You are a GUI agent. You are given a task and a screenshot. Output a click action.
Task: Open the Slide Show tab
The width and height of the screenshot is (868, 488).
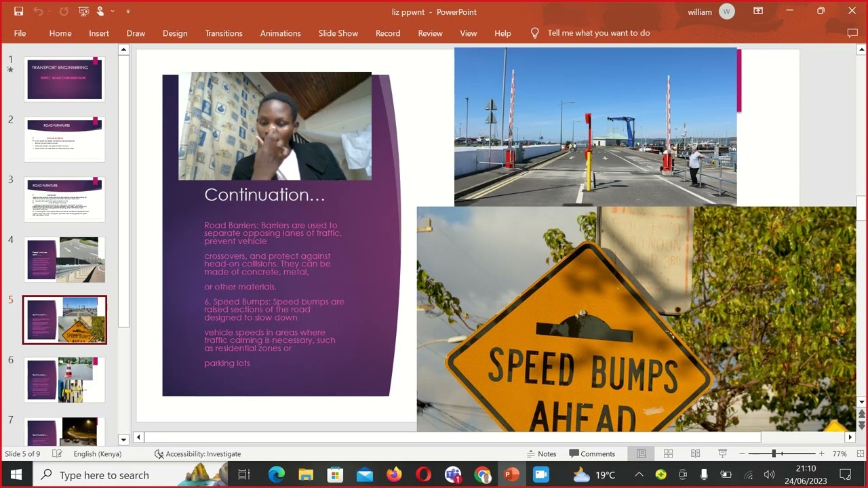[338, 33]
